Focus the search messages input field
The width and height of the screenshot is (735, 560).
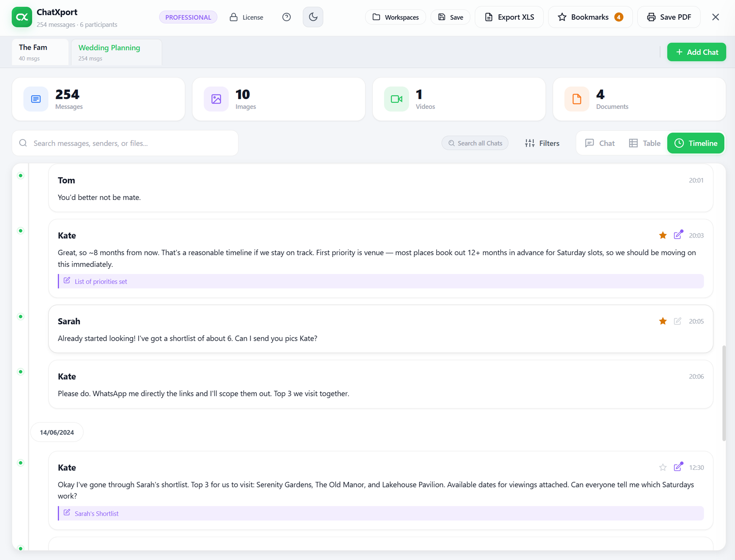(x=125, y=143)
